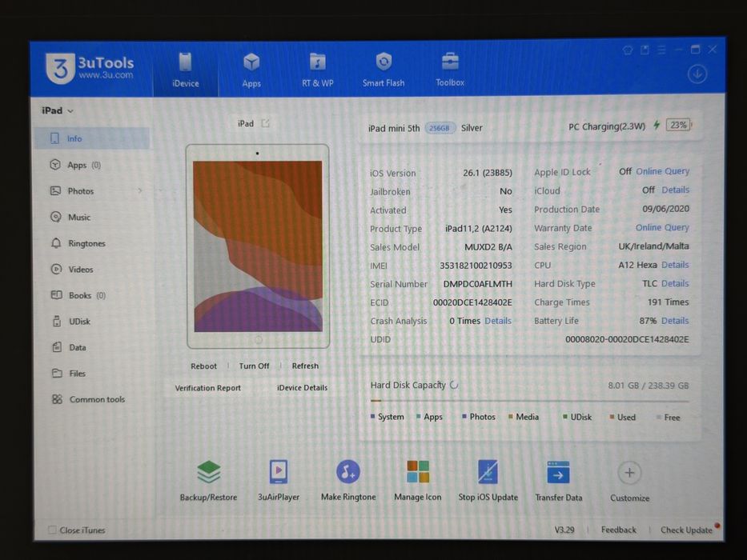Open the Toolbox tab
The width and height of the screenshot is (747, 560).
pyautogui.click(x=450, y=70)
